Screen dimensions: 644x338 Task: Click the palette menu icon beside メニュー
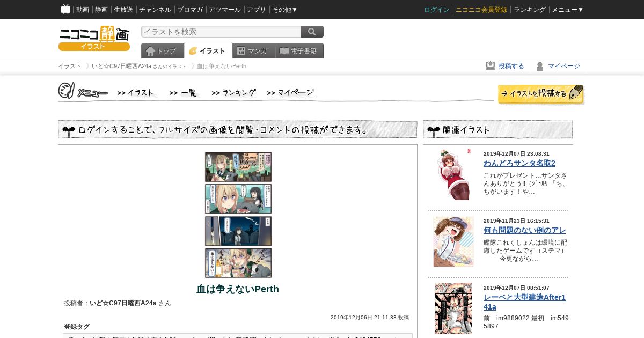(66, 91)
